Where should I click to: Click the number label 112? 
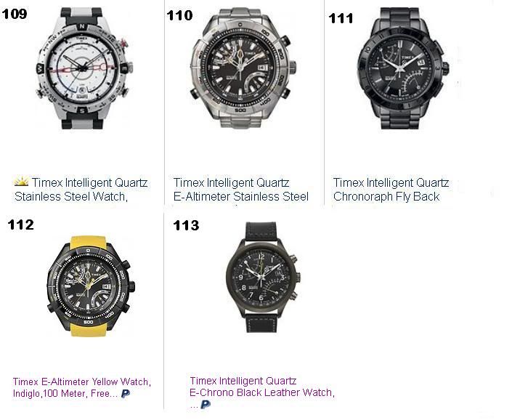tap(20, 225)
